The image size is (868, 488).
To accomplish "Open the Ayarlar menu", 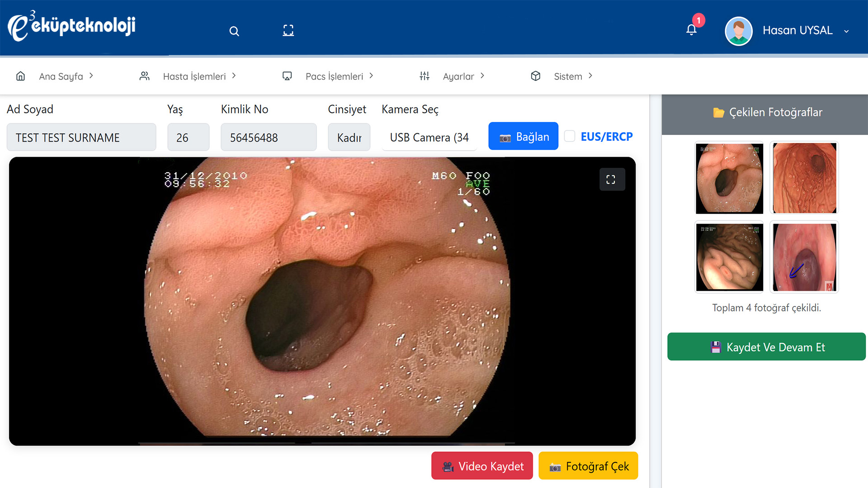I will click(458, 76).
